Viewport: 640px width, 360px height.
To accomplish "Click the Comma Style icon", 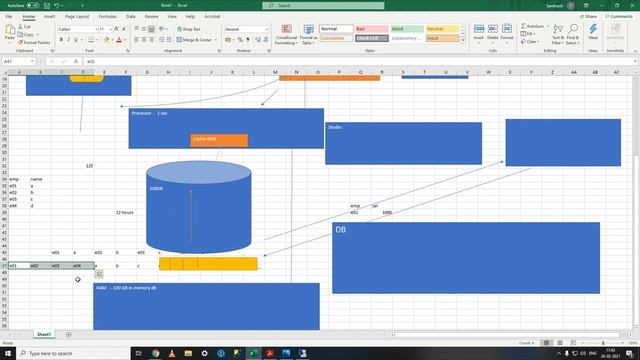I will click(x=248, y=40).
